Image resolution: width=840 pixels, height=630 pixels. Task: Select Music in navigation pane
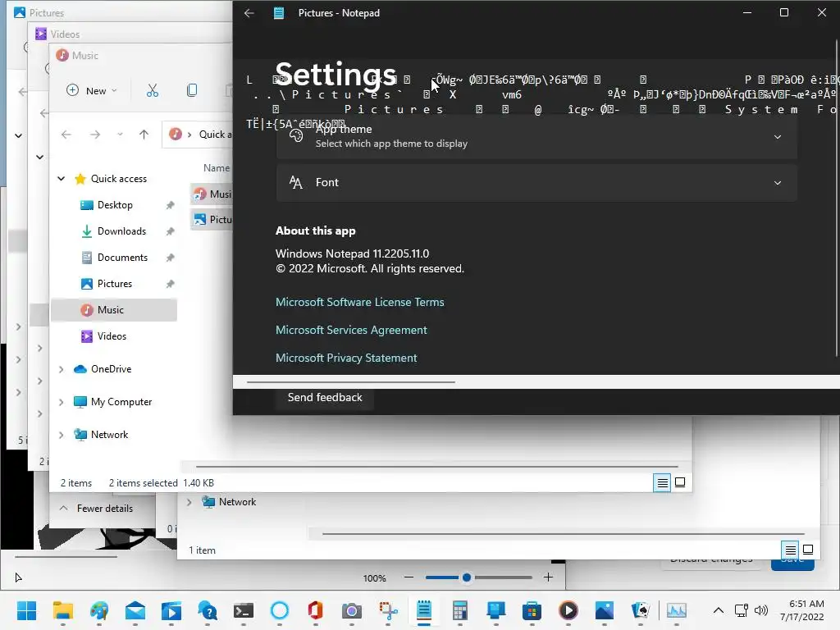point(113,310)
